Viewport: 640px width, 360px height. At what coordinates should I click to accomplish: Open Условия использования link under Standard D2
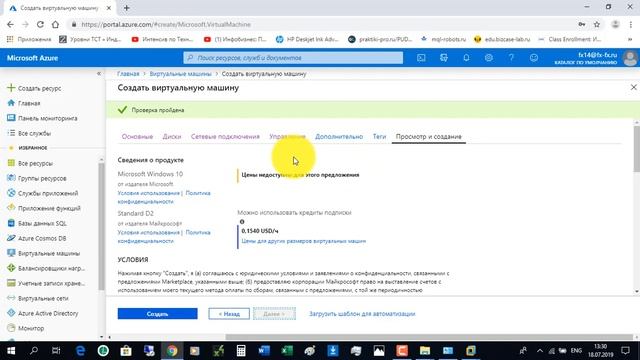tap(149, 233)
